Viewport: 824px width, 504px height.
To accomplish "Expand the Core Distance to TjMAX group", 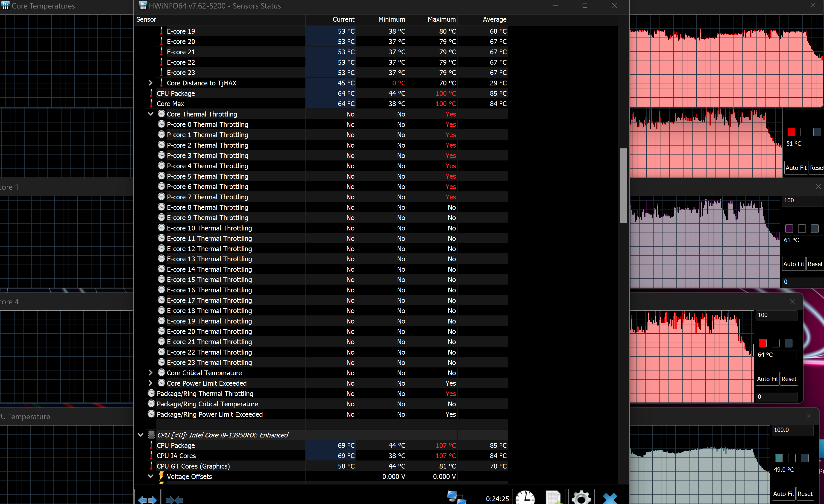I will (x=150, y=83).
